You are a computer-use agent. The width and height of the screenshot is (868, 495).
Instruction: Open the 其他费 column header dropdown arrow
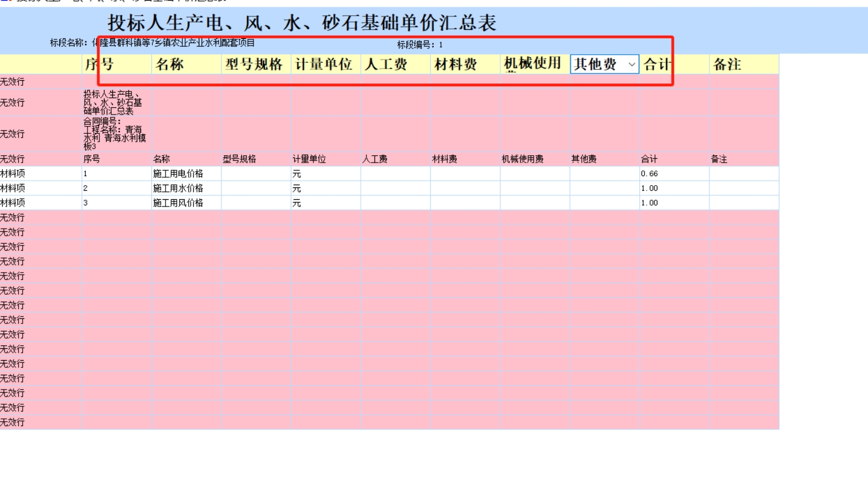(x=631, y=65)
